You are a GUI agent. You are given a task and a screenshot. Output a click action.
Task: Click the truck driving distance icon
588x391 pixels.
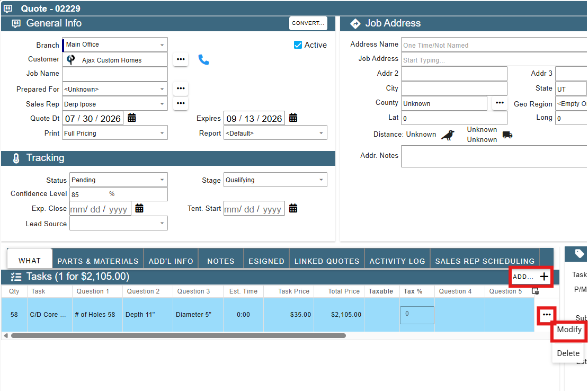507,135
